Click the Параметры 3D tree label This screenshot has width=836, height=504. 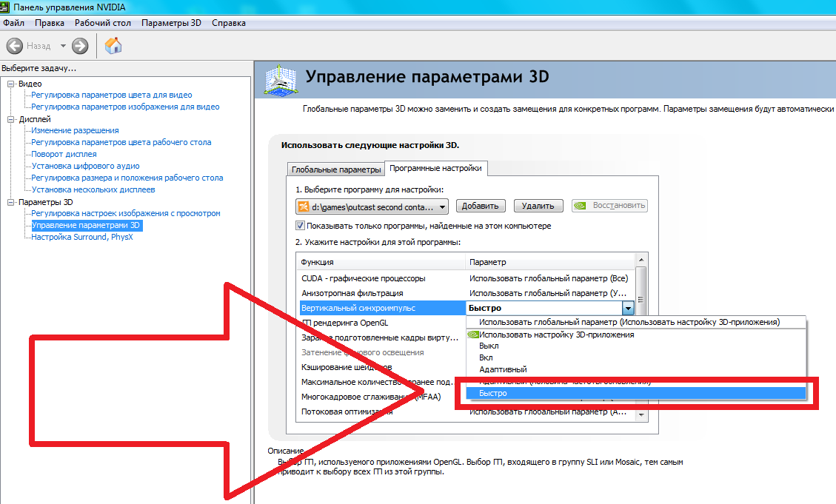[46, 202]
